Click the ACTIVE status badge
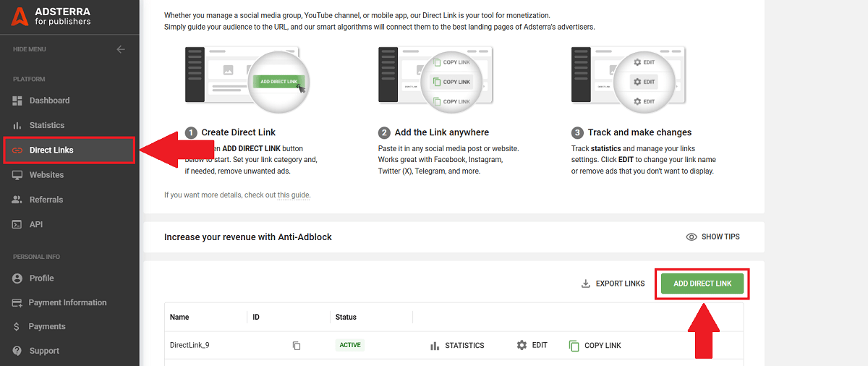Image resolution: width=868 pixels, height=366 pixels. [x=350, y=345]
